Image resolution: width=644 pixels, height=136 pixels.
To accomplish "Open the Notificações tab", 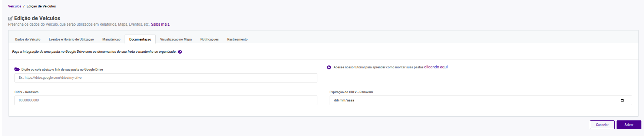I will click(x=209, y=39).
